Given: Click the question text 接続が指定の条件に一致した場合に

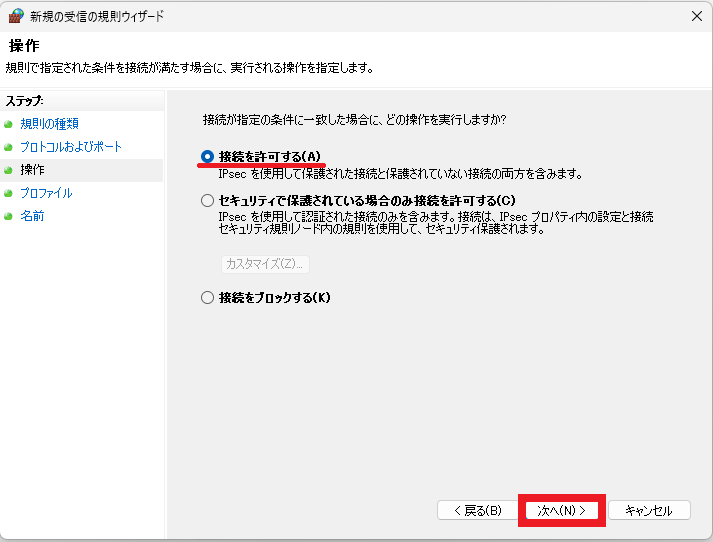Looking at the screenshot, I should (x=355, y=120).
